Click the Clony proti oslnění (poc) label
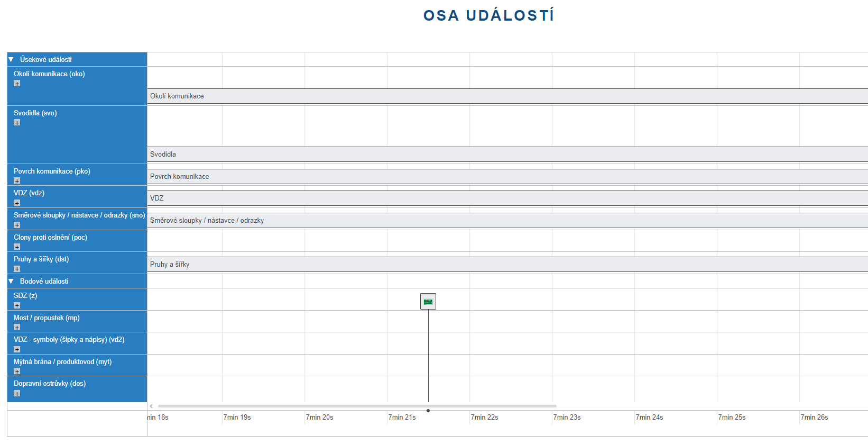868x444 pixels. (50, 237)
